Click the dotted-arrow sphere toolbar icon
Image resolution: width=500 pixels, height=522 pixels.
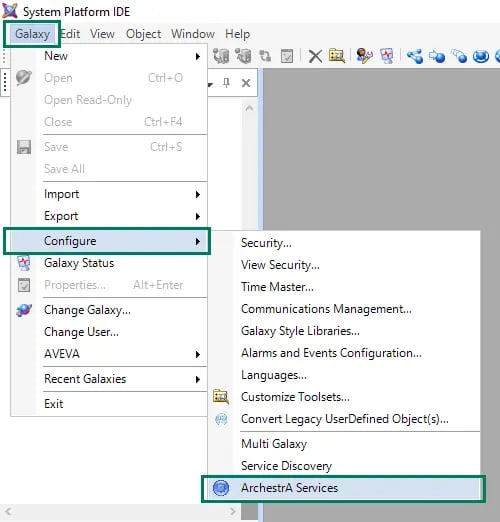(459, 56)
